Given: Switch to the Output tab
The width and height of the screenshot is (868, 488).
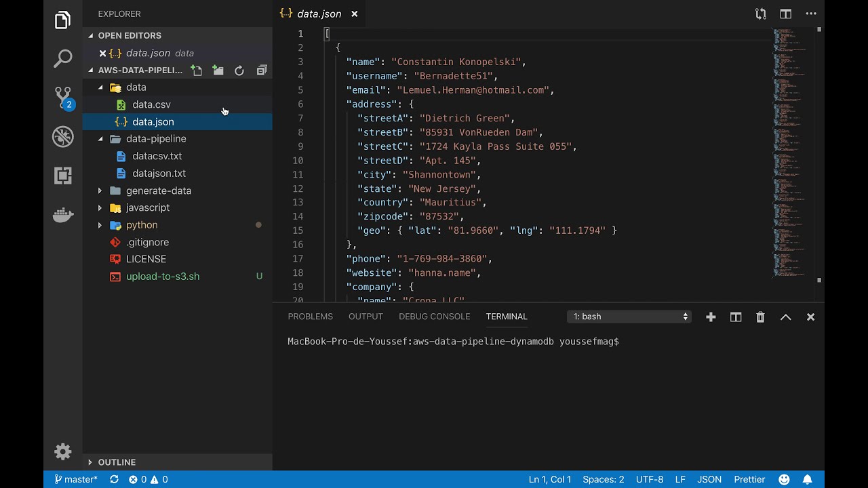Looking at the screenshot, I should point(366,317).
